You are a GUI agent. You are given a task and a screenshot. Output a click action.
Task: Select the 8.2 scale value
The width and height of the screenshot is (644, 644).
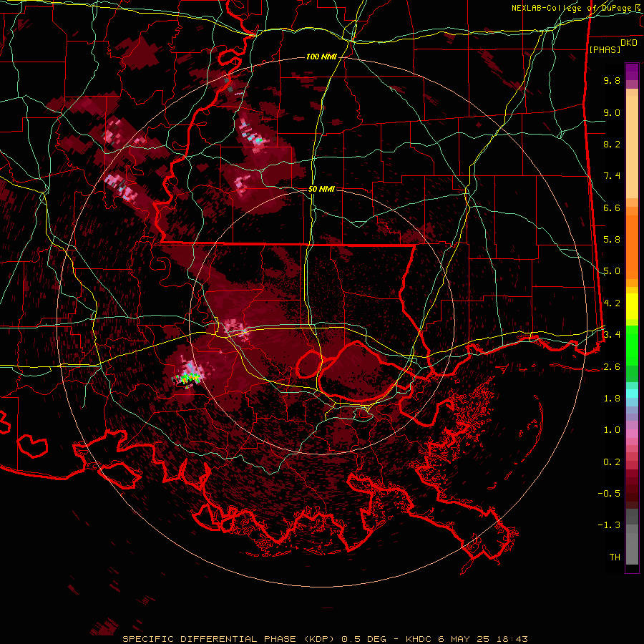tap(612, 144)
